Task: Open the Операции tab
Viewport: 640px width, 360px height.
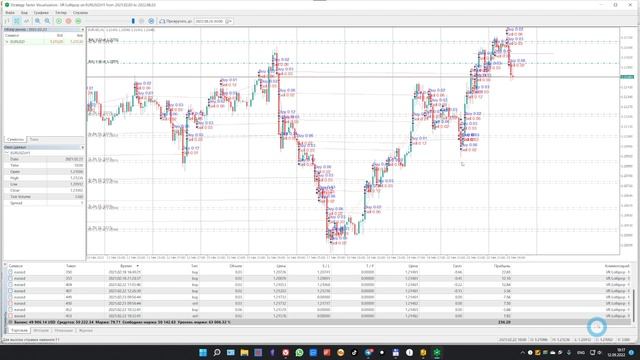Action: click(64, 330)
